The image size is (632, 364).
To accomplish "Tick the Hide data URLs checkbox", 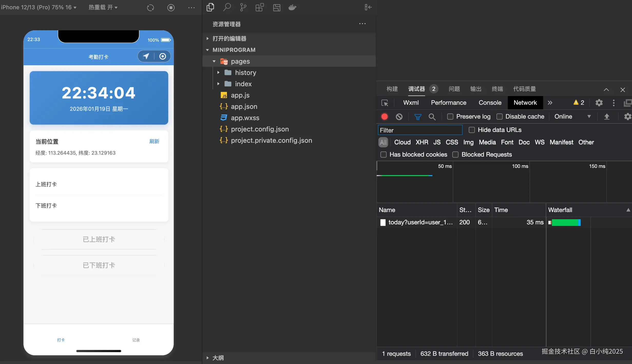I will (x=472, y=130).
